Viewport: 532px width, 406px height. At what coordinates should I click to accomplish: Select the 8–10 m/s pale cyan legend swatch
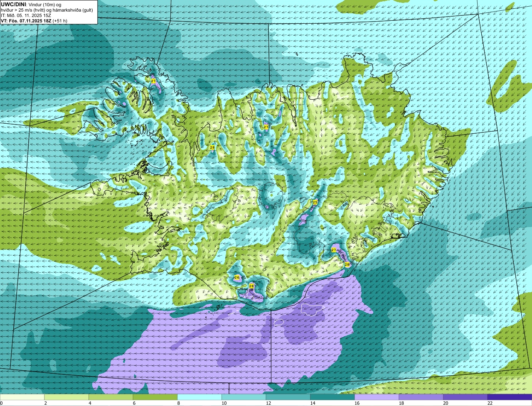point(199,397)
